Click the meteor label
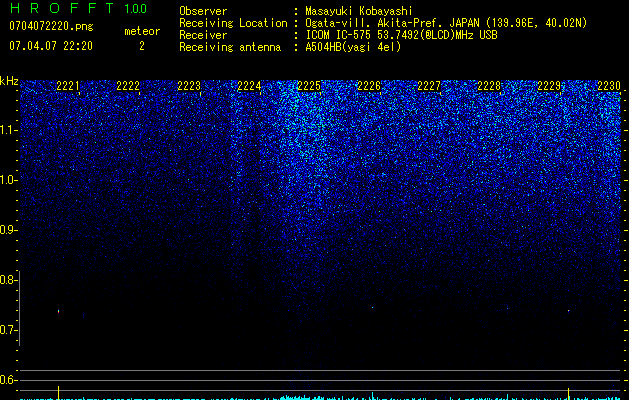629x400 pixels. [x=142, y=31]
